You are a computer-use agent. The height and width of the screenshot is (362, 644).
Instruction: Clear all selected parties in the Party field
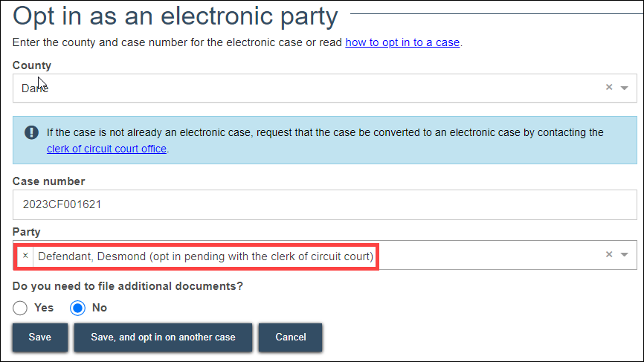(x=609, y=254)
